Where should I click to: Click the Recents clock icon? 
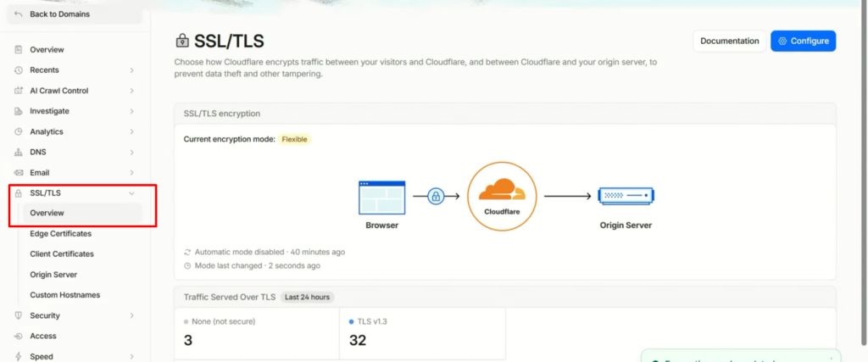19,70
